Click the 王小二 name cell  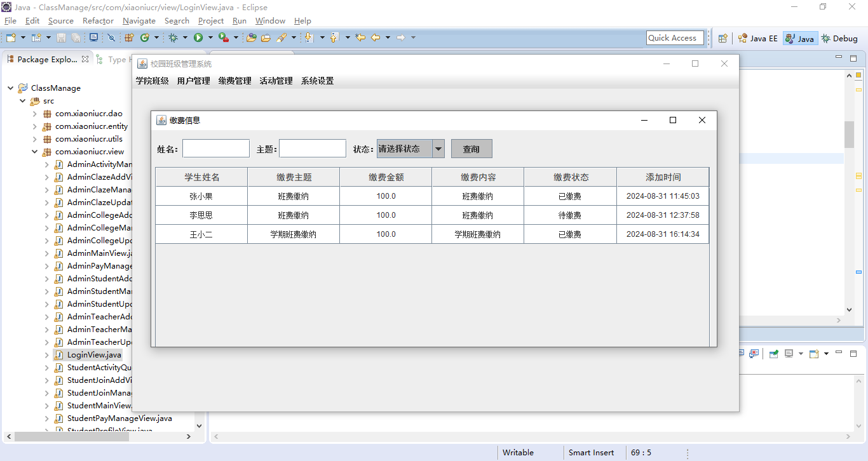pyautogui.click(x=201, y=234)
